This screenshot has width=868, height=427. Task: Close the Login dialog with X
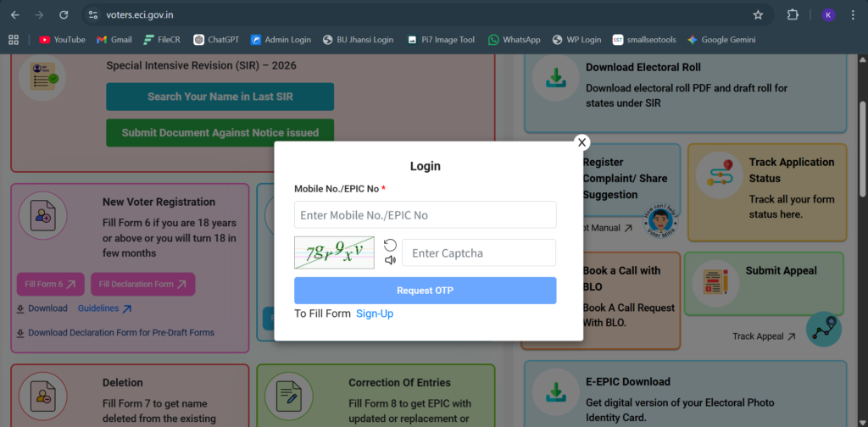click(581, 142)
